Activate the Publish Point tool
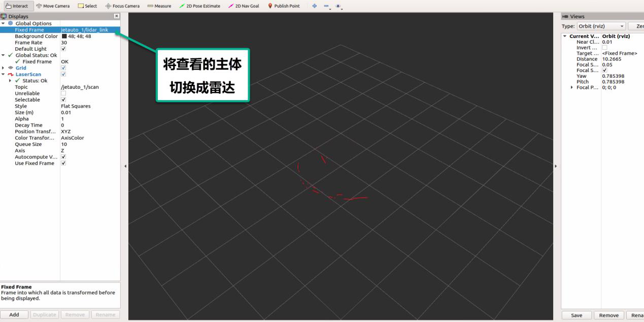The height and width of the screenshot is (322, 644). [284, 6]
